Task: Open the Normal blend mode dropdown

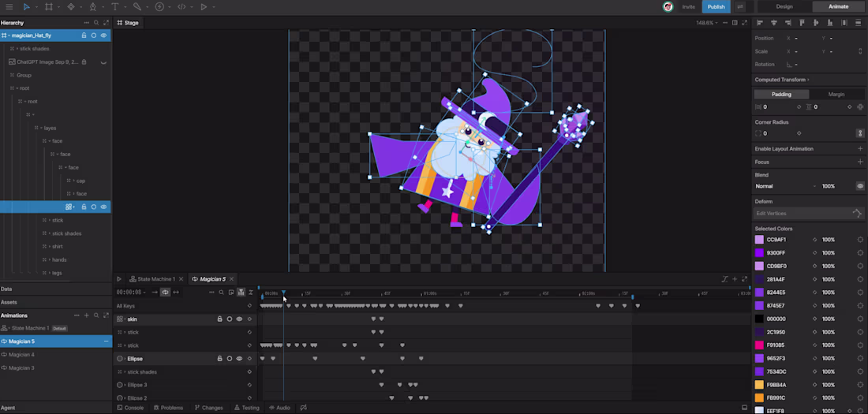Action: click(786, 187)
